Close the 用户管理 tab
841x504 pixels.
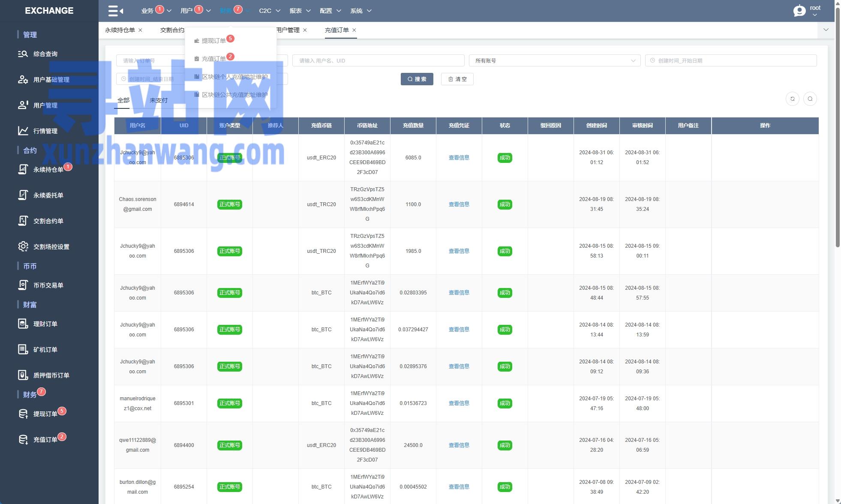305,30
